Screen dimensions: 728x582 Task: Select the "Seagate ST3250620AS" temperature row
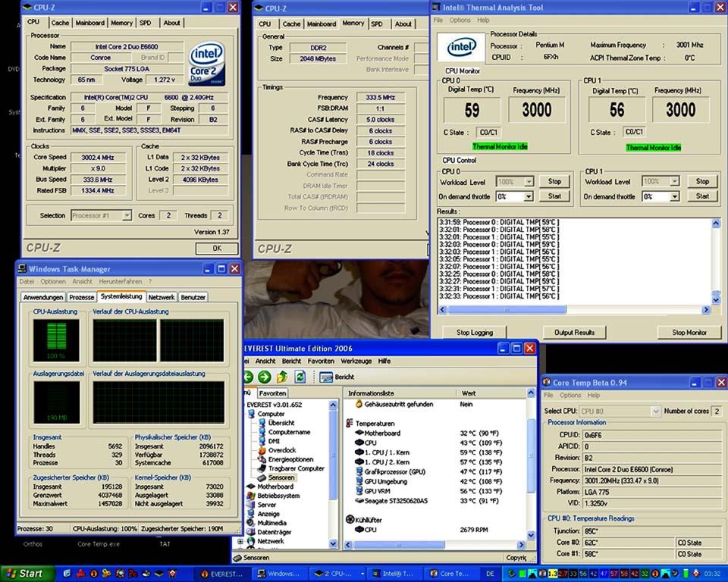[x=435, y=501]
